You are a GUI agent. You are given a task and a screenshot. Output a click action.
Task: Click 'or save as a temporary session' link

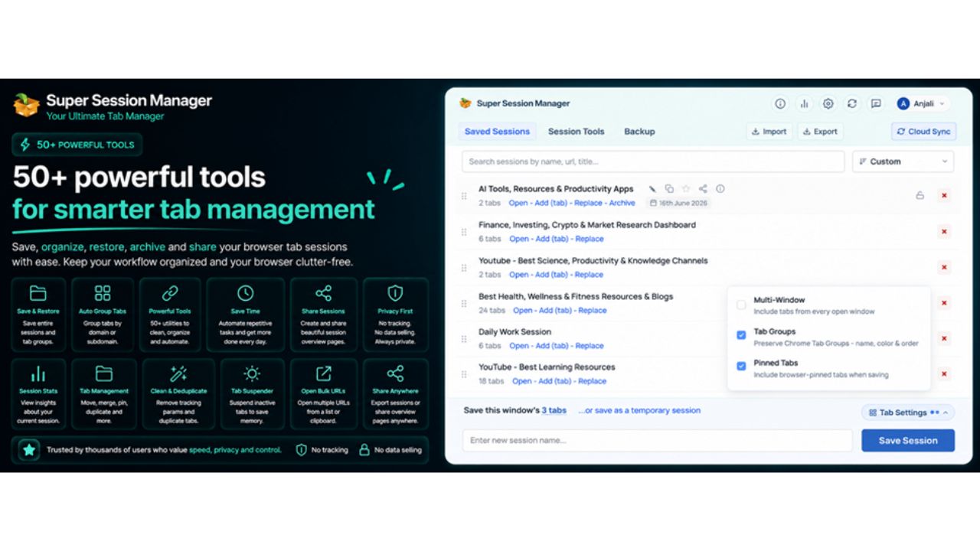coord(639,410)
